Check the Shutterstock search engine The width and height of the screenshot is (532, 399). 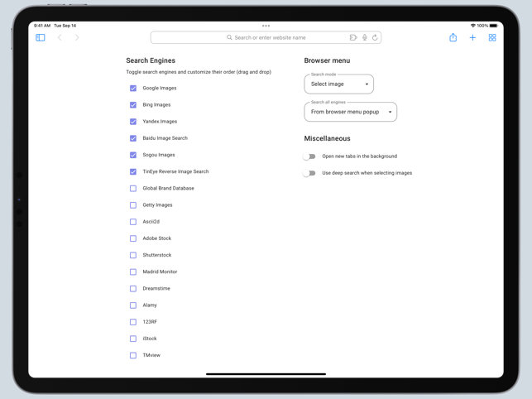pyautogui.click(x=133, y=255)
